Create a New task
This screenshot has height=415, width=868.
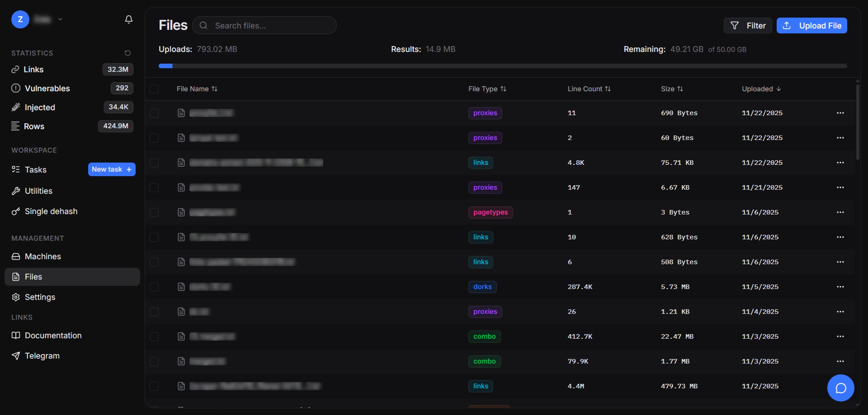[x=111, y=169]
